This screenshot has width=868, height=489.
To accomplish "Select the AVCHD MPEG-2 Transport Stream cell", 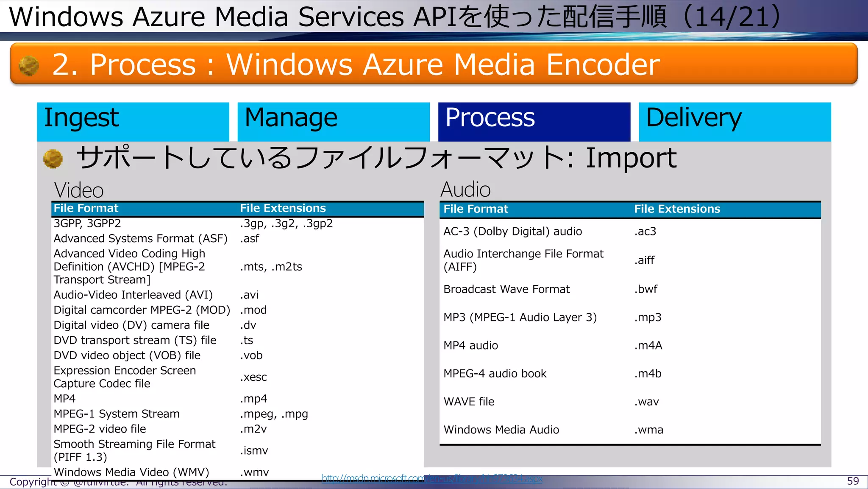I will tap(129, 267).
